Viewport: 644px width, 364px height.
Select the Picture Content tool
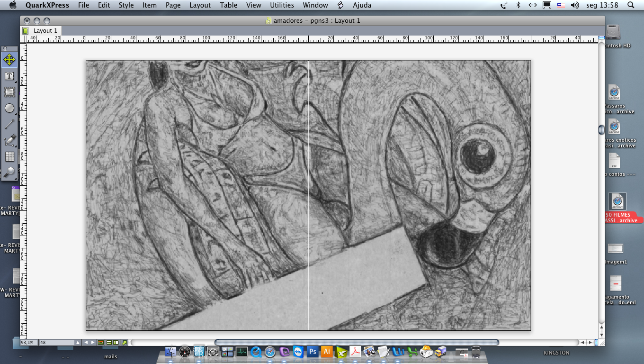point(9,92)
